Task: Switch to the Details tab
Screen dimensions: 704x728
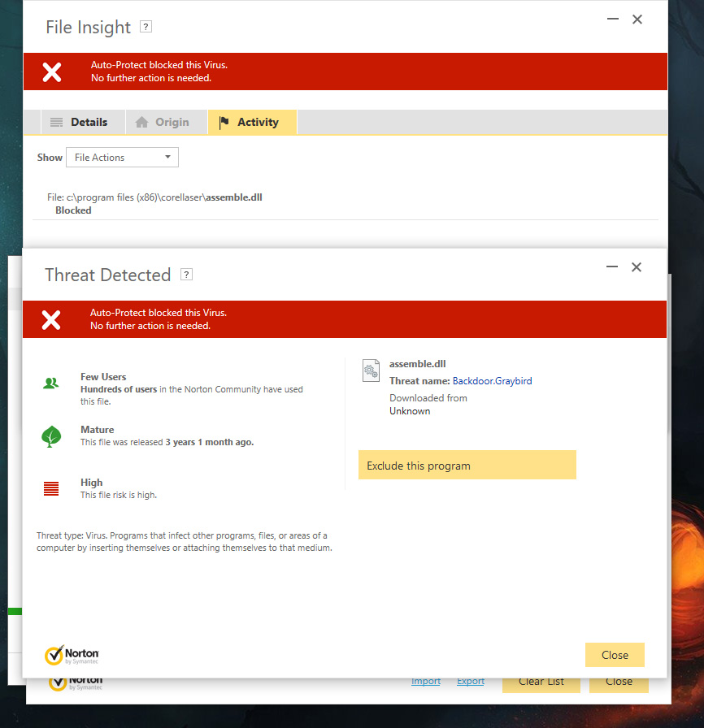Action: pyautogui.click(x=80, y=123)
